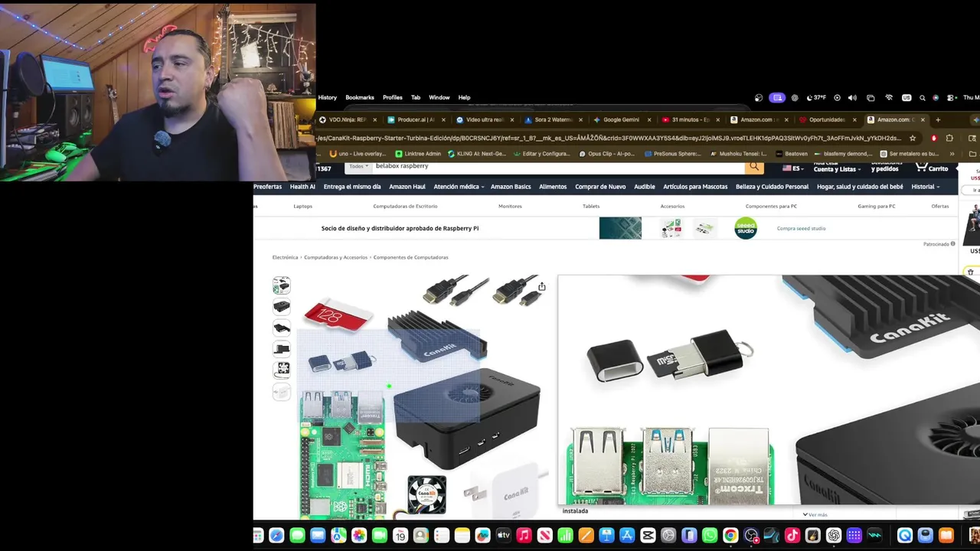Open Opus Clip bookmark
The height and width of the screenshot is (551, 980).
(606, 154)
